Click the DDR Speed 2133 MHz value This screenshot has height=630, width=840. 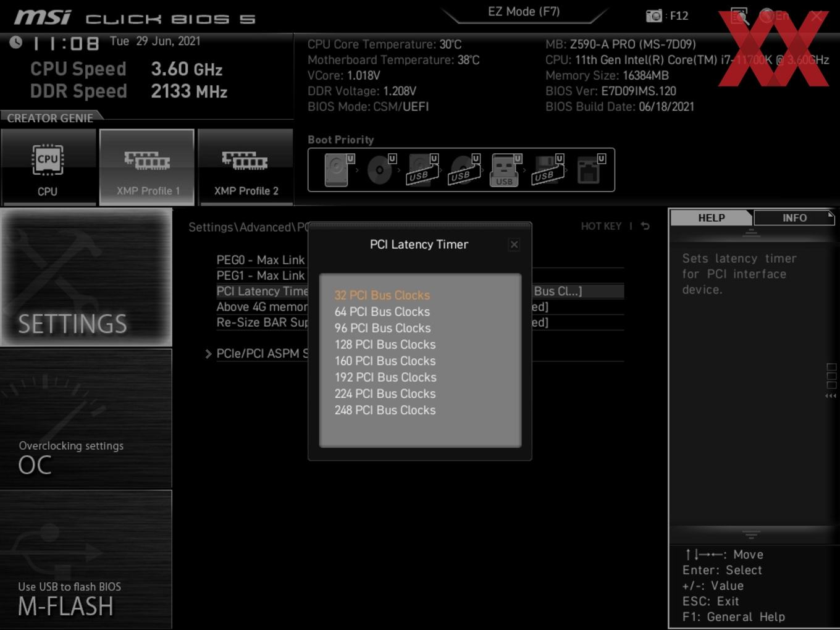(x=189, y=91)
